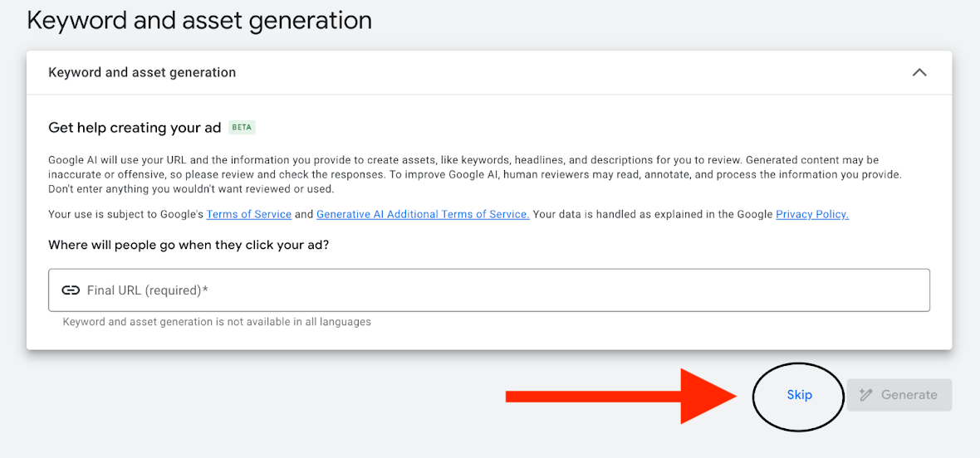Image resolution: width=980 pixels, height=458 pixels.
Task: Click the Generate button label
Action: pyautogui.click(x=909, y=395)
